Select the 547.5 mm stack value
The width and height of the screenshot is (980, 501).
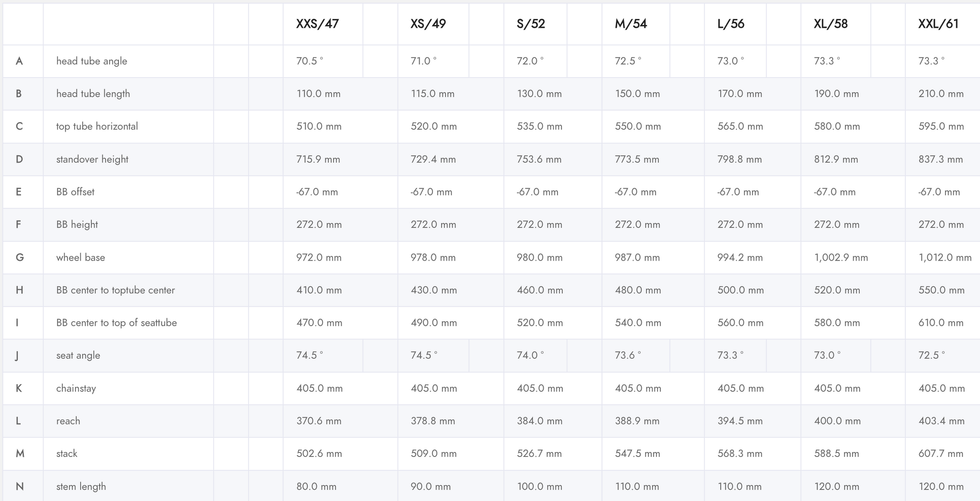[637, 454]
